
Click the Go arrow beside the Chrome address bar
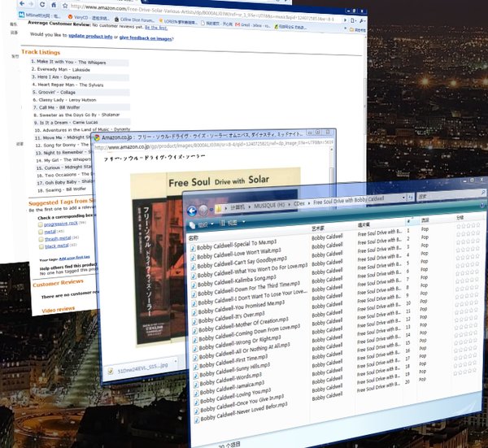coord(345,20)
